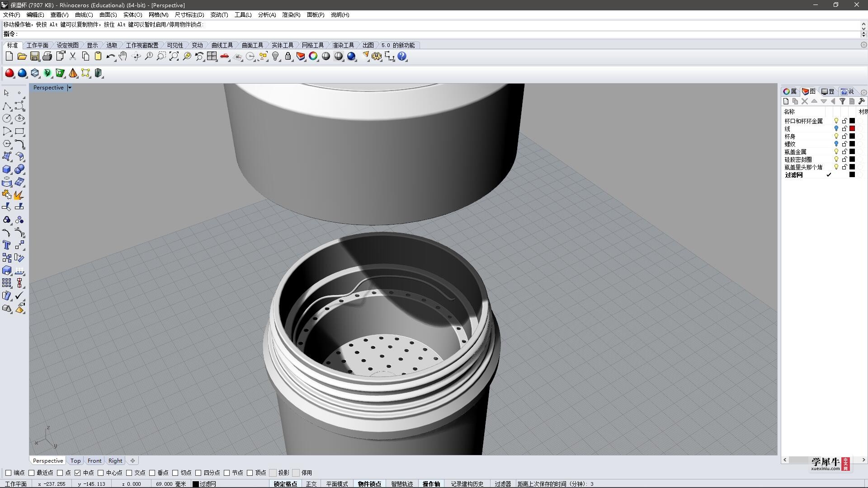Viewport: 868px width, 488px height.
Task: Toggle 操作轴 gumball in status bar
Action: pos(431,484)
